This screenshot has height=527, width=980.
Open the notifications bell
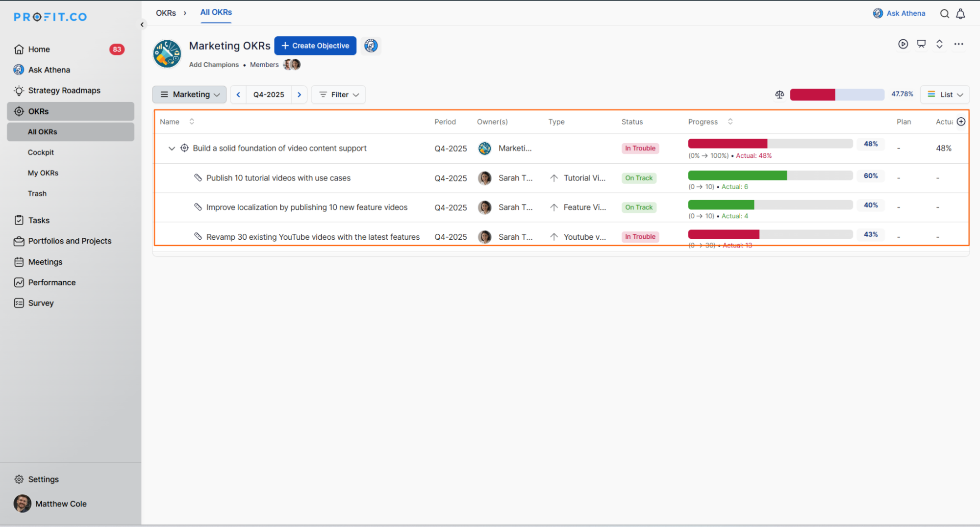pyautogui.click(x=960, y=14)
